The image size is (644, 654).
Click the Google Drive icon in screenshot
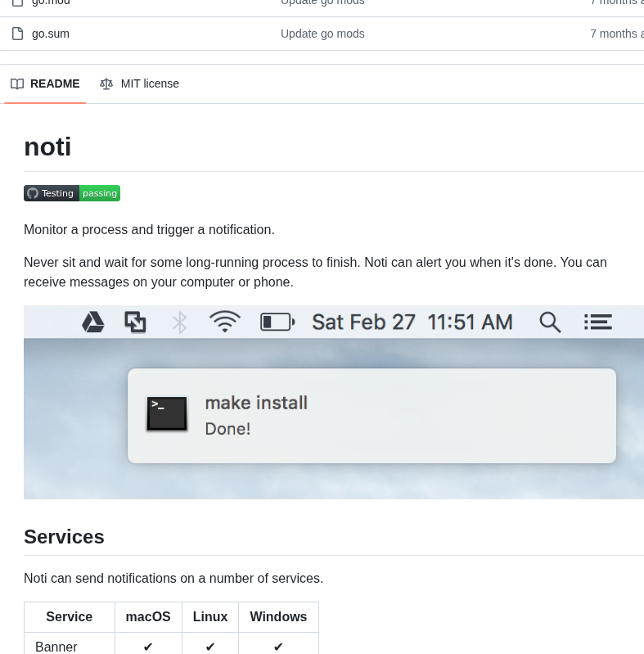click(93, 322)
